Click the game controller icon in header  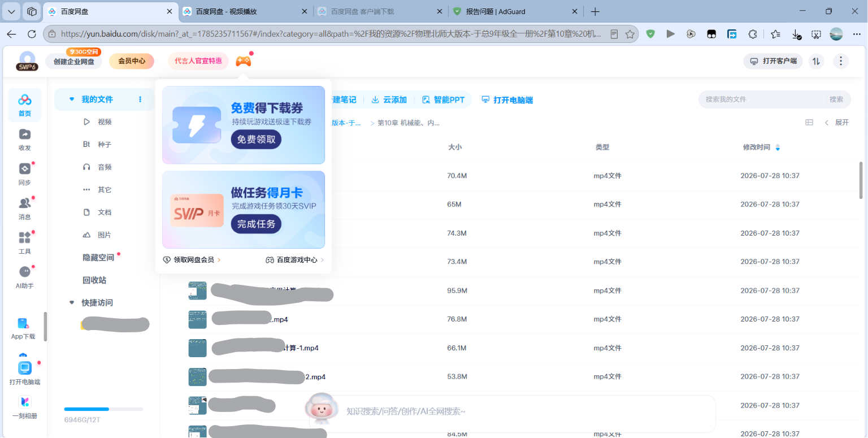[x=244, y=61]
